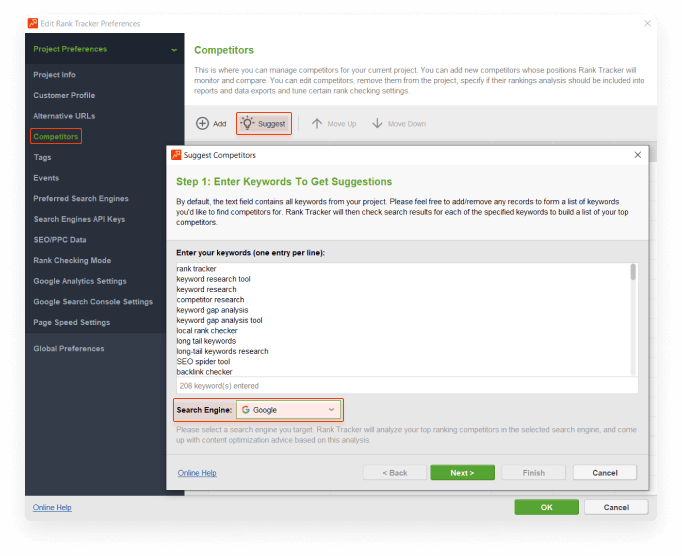The width and height of the screenshot is (682, 556).
Task: Click the 'keyword research tool' line
Action: pos(214,279)
